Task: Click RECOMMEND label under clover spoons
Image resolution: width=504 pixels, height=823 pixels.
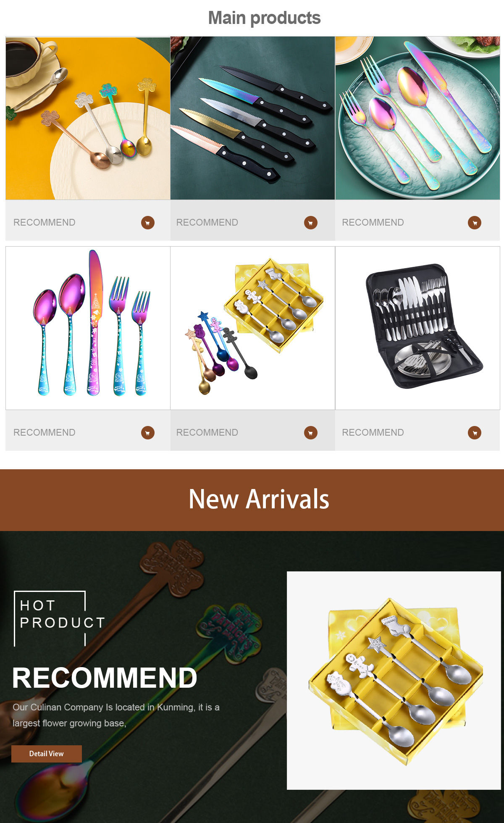Action: (45, 222)
